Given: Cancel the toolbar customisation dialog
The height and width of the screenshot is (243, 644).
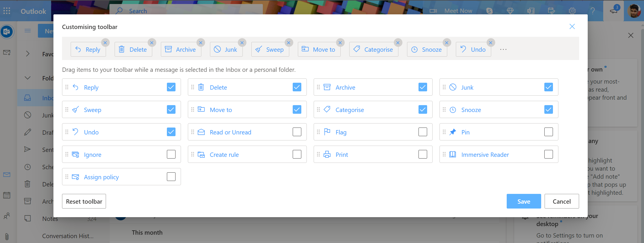Looking at the screenshot, I should click(x=562, y=201).
